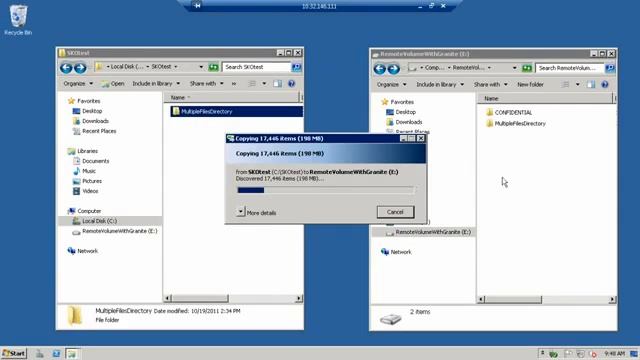Refresh the RemoteVolumeWithGranite address bar
The width and height of the screenshot is (640, 360).
coord(527,68)
